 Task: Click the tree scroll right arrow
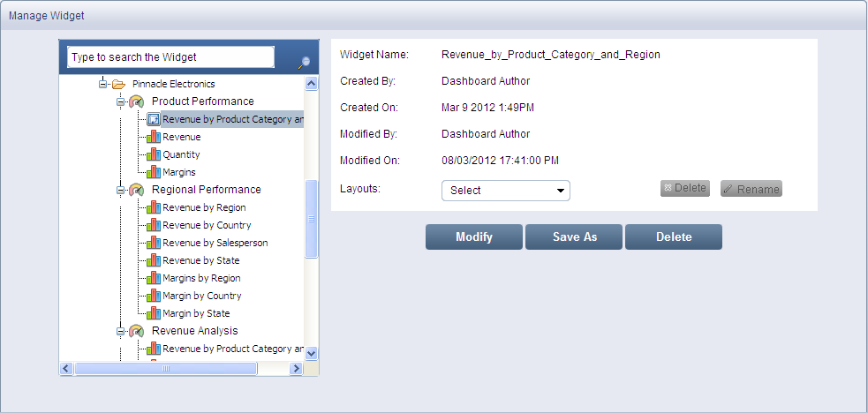click(x=296, y=368)
